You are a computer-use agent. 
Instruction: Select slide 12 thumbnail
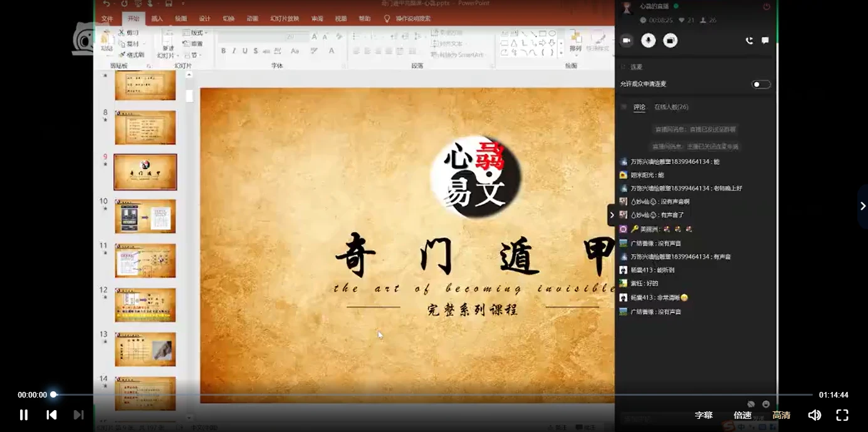[145, 306]
